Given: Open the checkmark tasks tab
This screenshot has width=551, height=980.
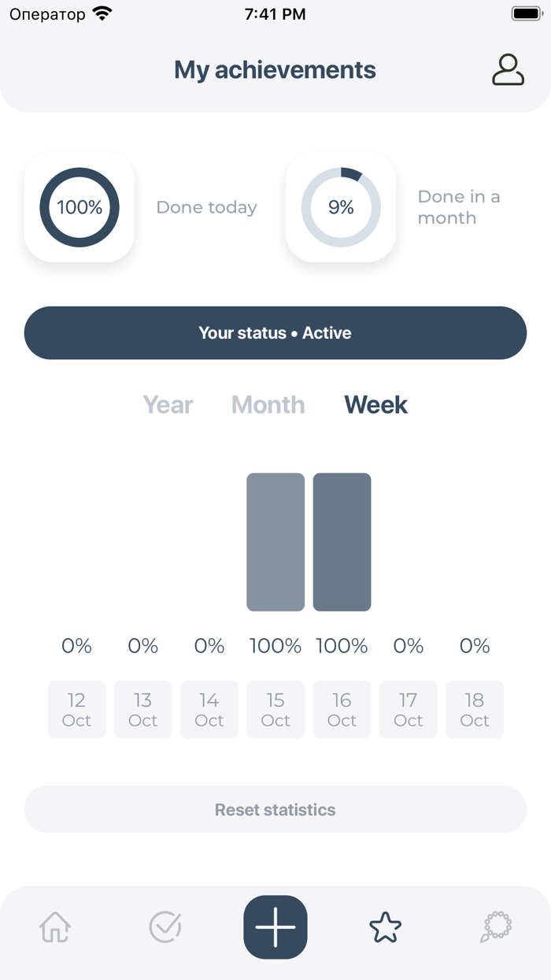Looking at the screenshot, I should 165,927.
